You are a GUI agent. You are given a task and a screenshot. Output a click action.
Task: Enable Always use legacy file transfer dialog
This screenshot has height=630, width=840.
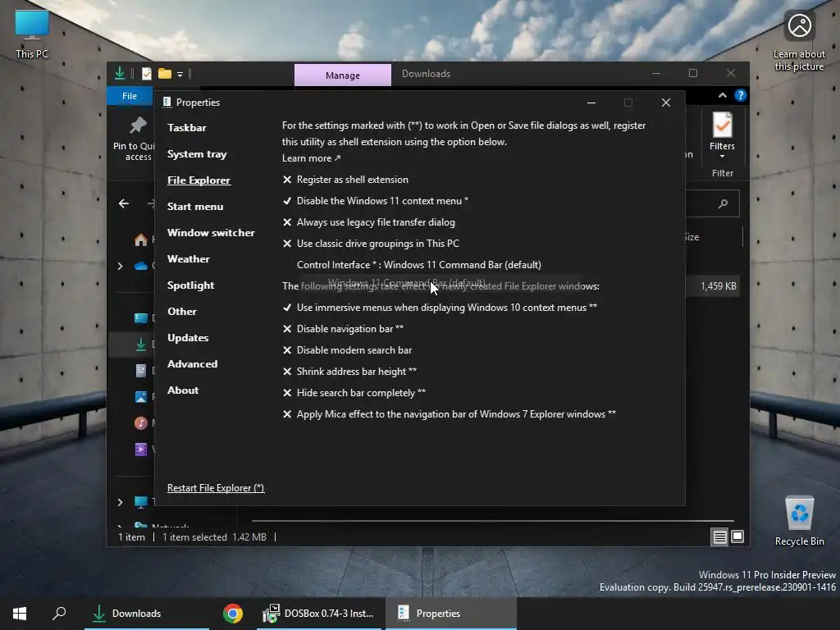[369, 222]
